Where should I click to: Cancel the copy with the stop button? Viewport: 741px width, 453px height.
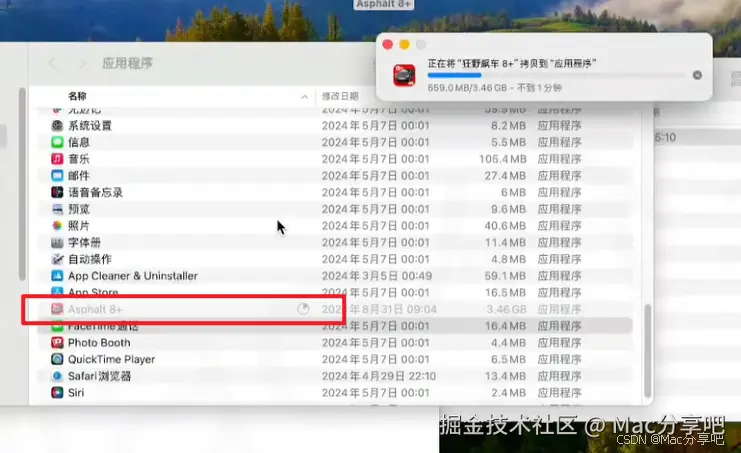697,75
